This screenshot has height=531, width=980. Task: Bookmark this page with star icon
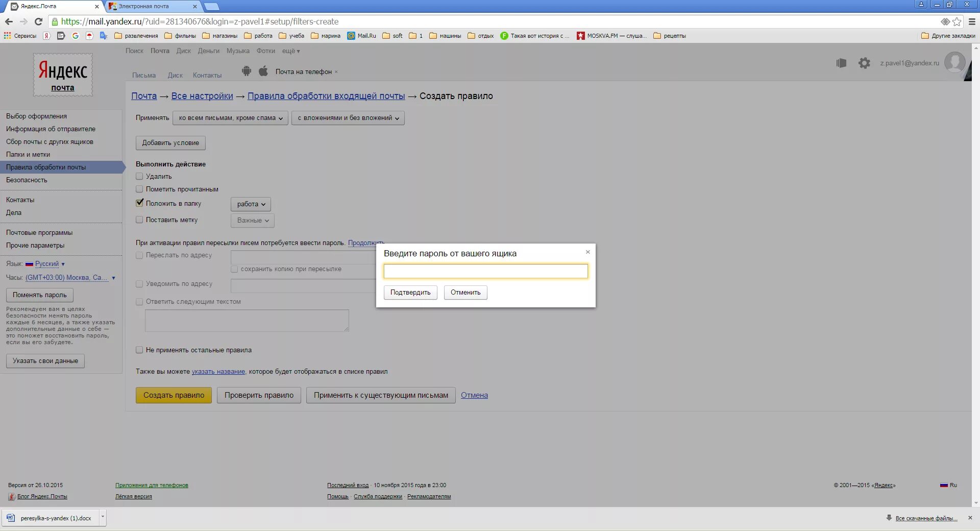click(x=957, y=21)
